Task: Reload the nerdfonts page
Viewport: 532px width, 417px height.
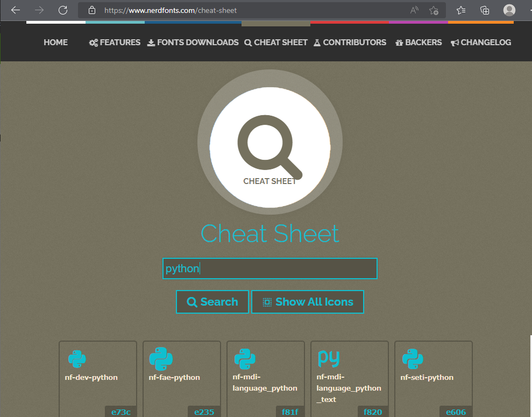Action: pyautogui.click(x=63, y=10)
